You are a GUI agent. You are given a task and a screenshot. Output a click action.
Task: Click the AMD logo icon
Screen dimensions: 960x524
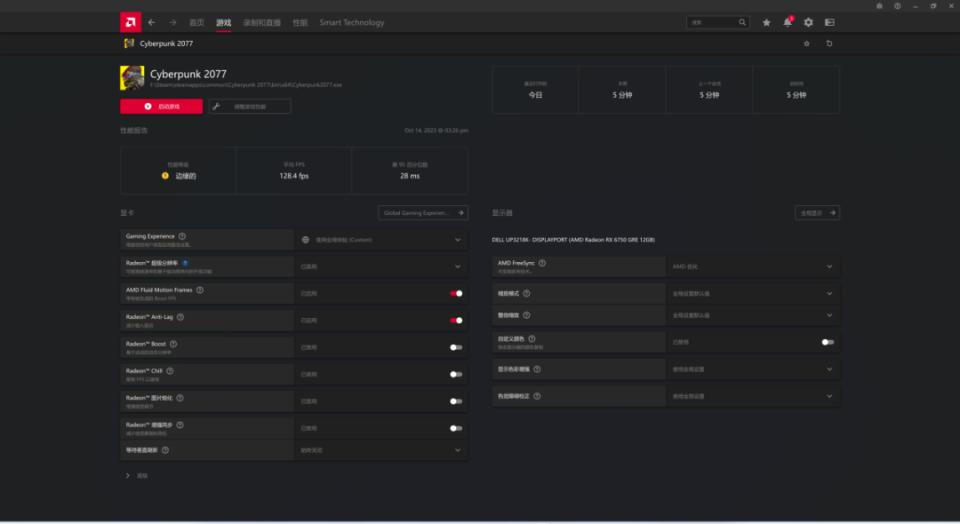coord(130,22)
